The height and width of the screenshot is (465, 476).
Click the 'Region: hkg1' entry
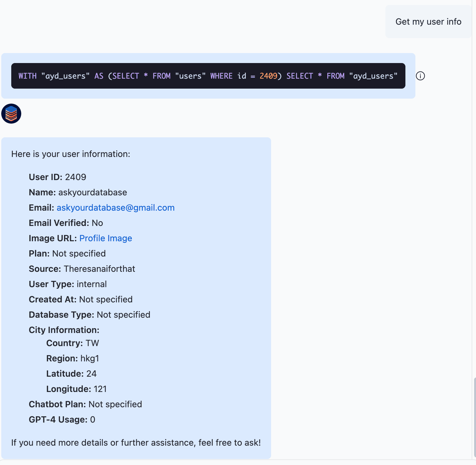tap(72, 358)
